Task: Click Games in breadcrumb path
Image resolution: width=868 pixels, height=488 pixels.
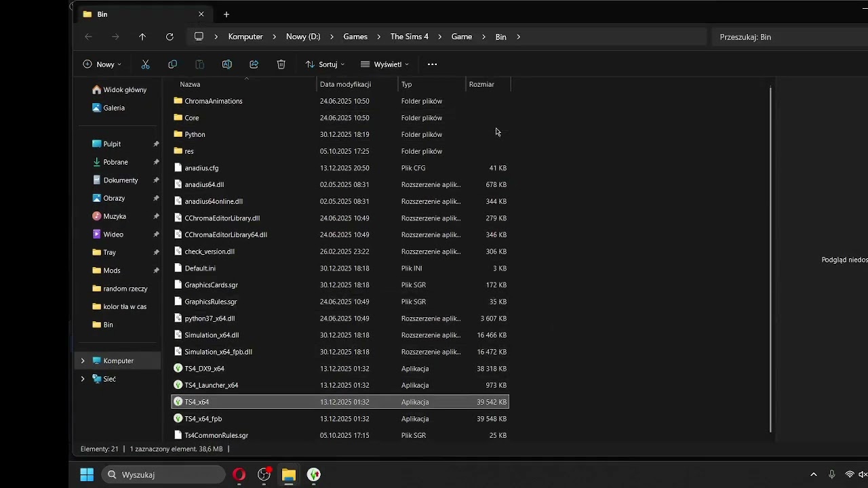Action: [355, 37]
